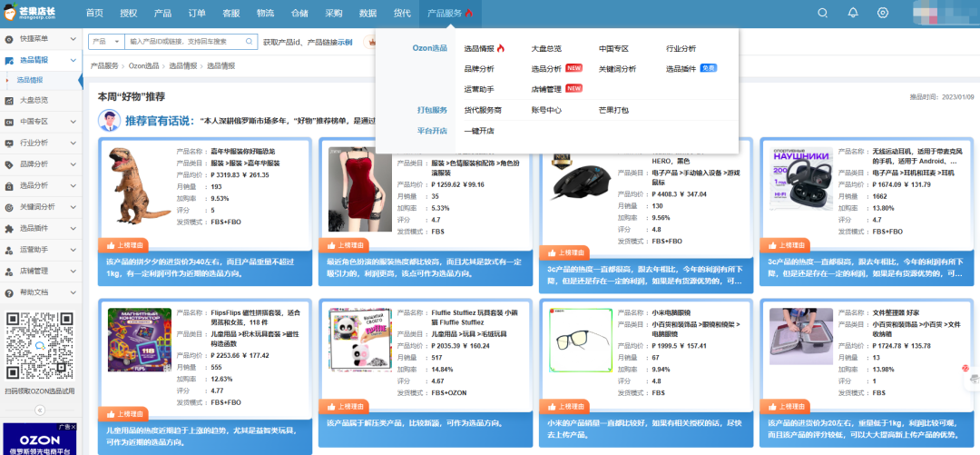Click 上榜理由 thumbs-up tag on the red dress card

click(345, 245)
